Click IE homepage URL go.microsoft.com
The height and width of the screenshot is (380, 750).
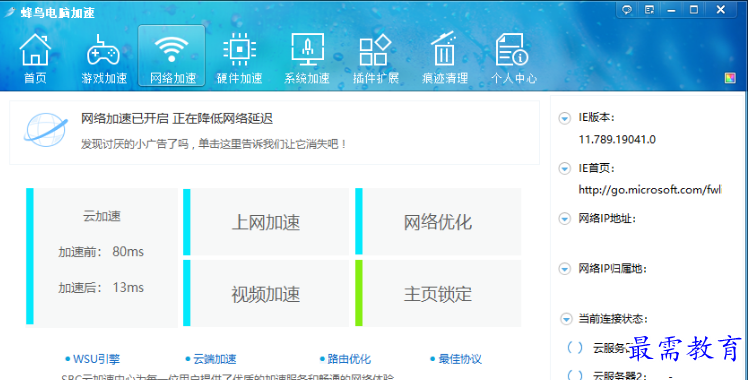pos(650,190)
